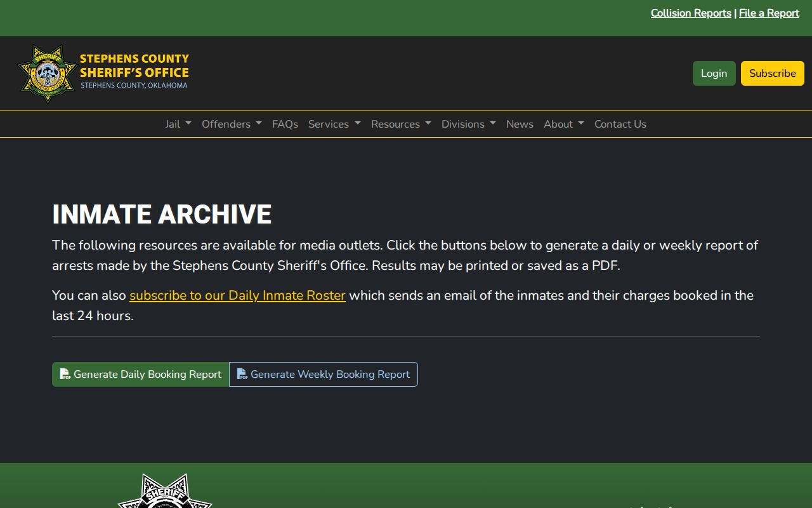
Task: Click the PDF icon on Generate Daily Booking Report
Action: pos(65,374)
